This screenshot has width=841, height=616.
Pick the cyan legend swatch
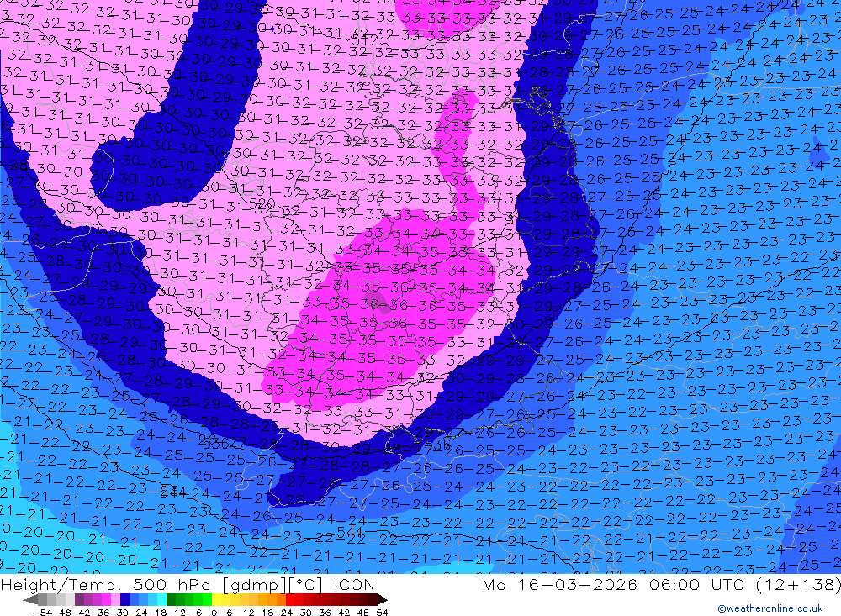162,600
